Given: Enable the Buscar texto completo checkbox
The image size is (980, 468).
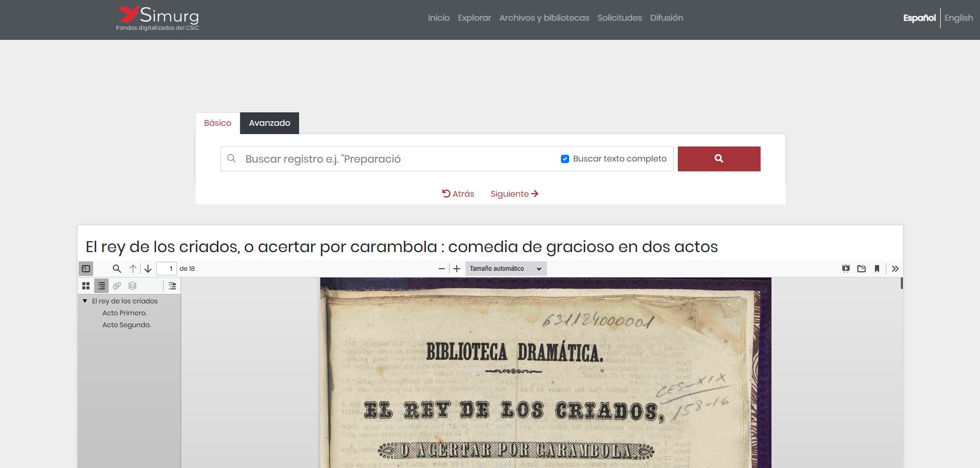Looking at the screenshot, I should pos(564,159).
